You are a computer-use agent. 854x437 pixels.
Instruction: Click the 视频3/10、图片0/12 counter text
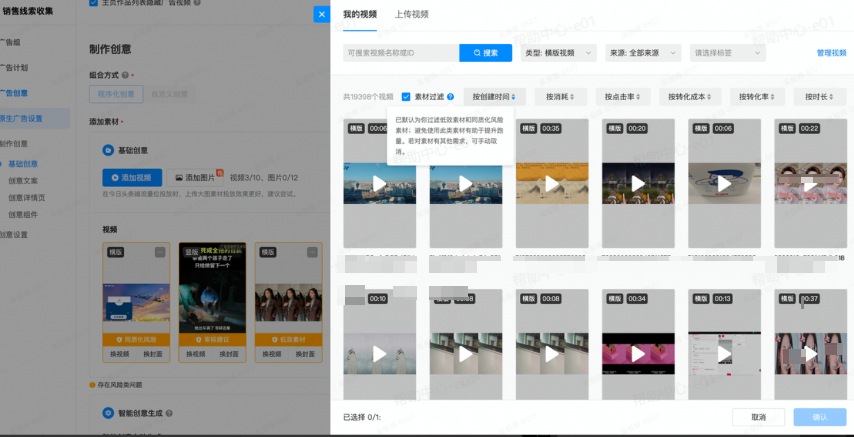(x=264, y=178)
